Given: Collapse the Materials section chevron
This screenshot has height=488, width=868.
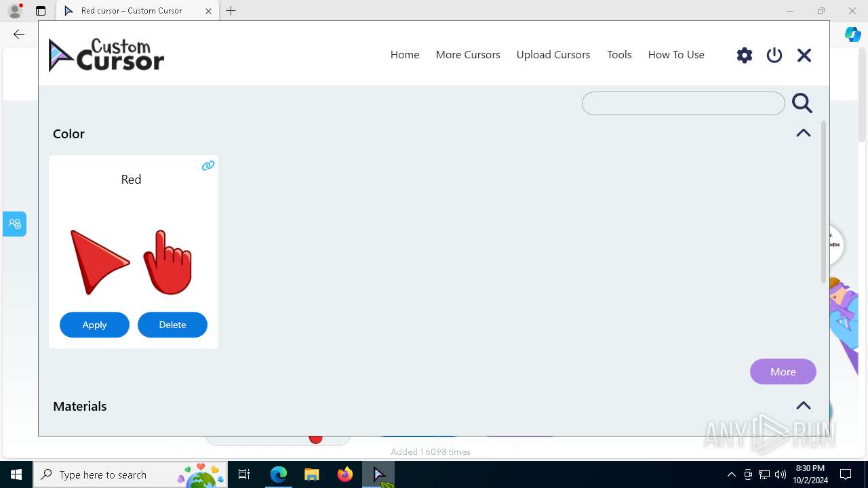Looking at the screenshot, I should (x=804, y=405).
